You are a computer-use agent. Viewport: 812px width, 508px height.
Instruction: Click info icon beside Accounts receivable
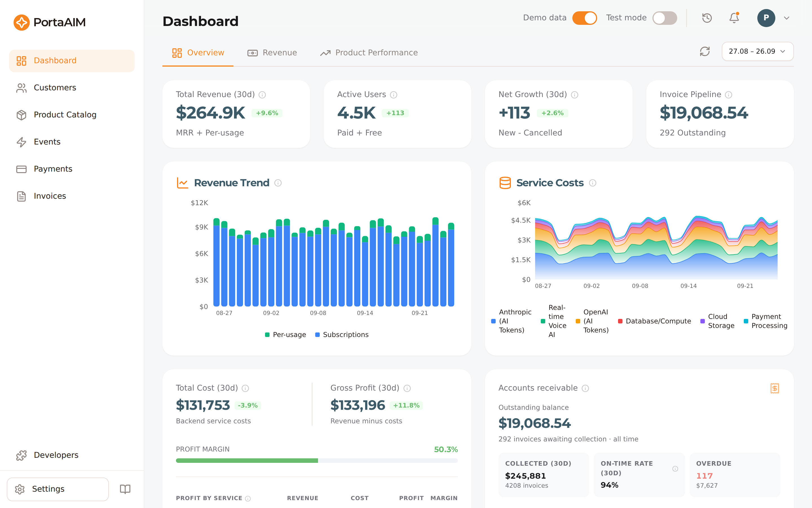pyautogui.click(x=585, y=388)
